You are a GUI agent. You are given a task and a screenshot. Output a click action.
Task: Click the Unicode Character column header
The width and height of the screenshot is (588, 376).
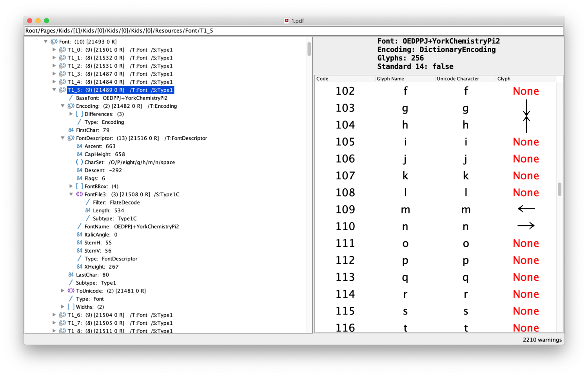coord(465,79)
